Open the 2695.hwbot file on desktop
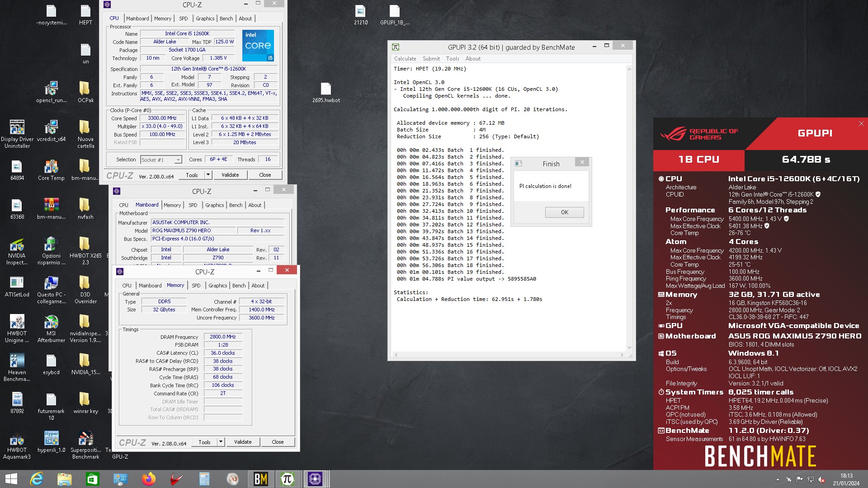This screenshot has width=868, height=488. [x=326, y=93]
